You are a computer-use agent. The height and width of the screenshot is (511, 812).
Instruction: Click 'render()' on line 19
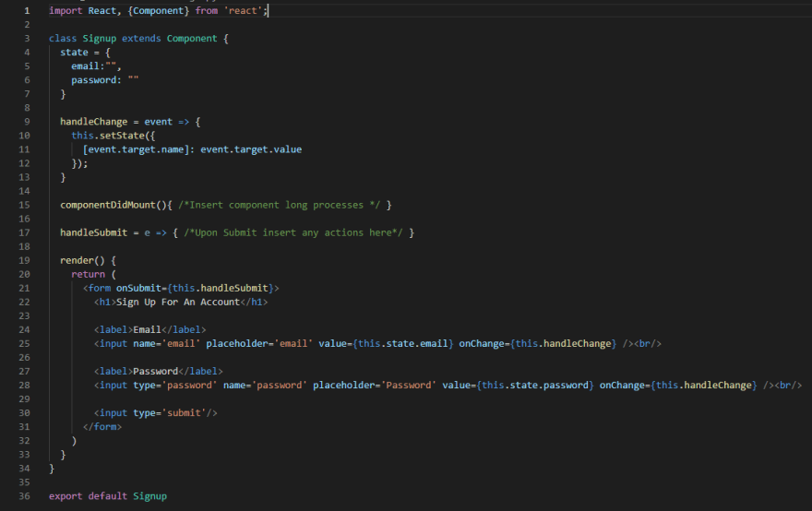(82, 260)
